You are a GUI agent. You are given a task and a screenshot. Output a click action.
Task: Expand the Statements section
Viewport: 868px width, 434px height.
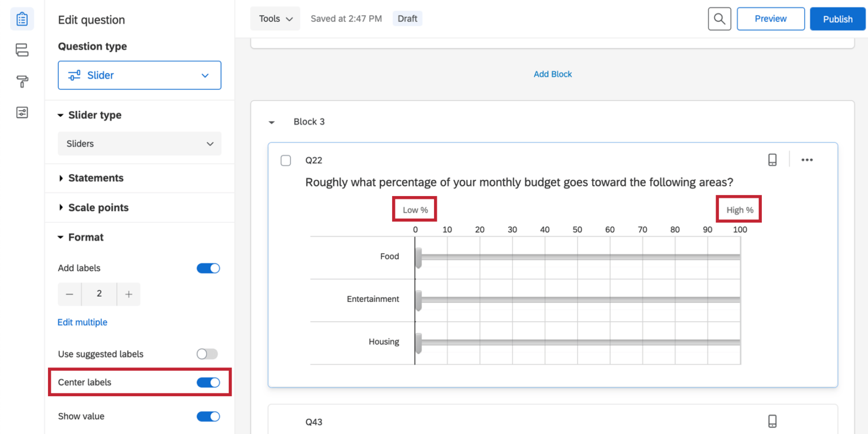pyautogui.click(x=96, y=178)
